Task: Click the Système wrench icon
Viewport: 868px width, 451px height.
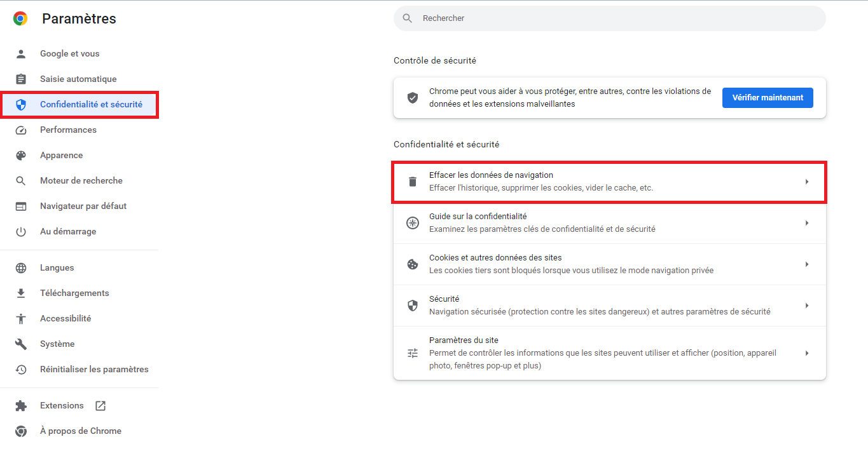Action: [21, 344]
